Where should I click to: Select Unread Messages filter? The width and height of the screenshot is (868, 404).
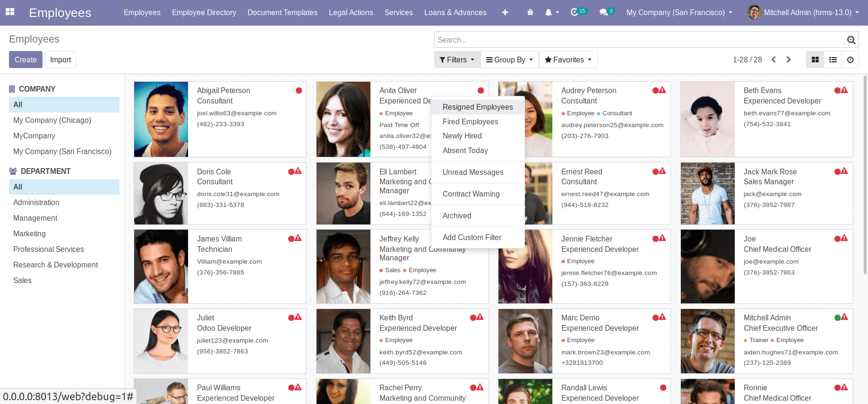click(x=478, y=172)
